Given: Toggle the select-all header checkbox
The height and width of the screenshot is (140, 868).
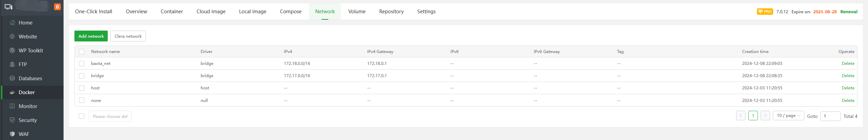Looking at the screenshot, I should (x=82, y=52).
